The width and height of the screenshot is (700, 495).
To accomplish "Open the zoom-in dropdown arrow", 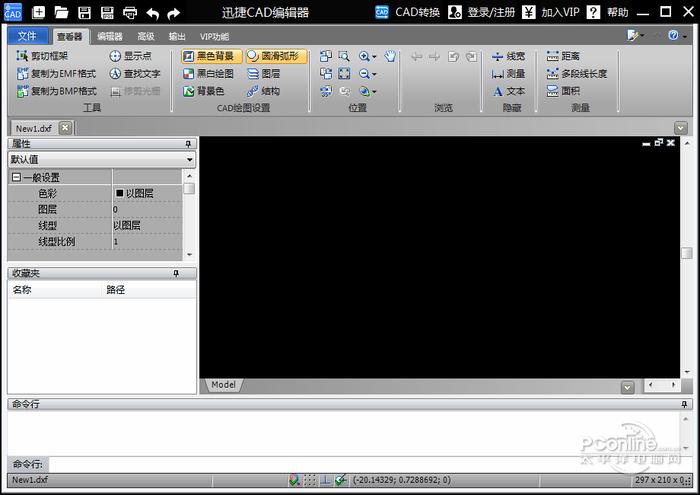I will 374,58.
